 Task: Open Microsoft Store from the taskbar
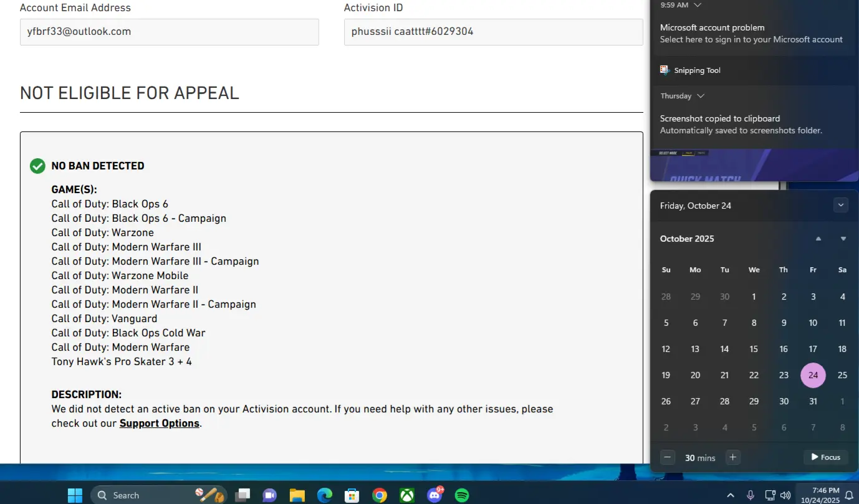[x=352, y=495]
